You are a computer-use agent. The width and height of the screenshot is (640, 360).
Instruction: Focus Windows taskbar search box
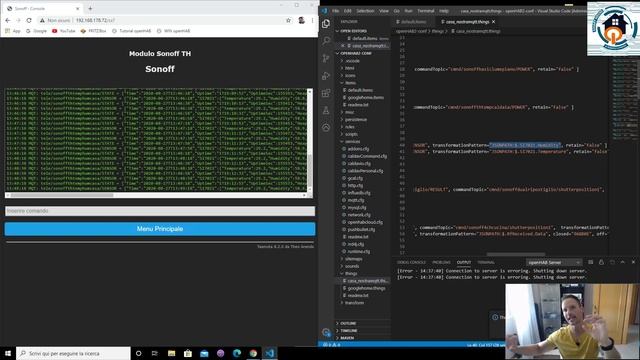(x=73, y=353)
